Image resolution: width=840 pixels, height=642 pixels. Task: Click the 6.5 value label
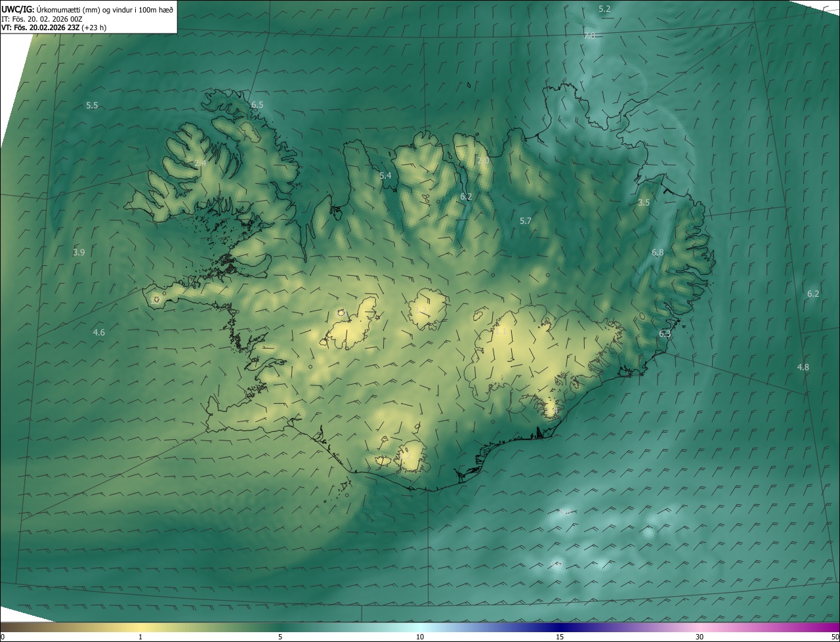tap(257, 105)
